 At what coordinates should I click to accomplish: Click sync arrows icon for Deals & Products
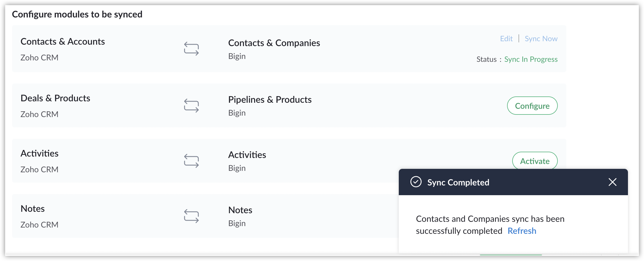coord(191,106)
